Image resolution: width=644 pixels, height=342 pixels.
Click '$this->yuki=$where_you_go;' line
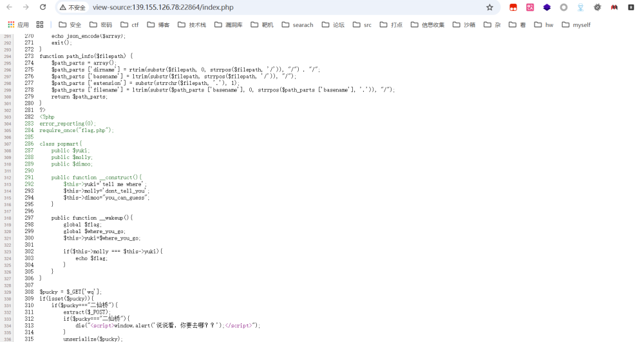point(102,238)
